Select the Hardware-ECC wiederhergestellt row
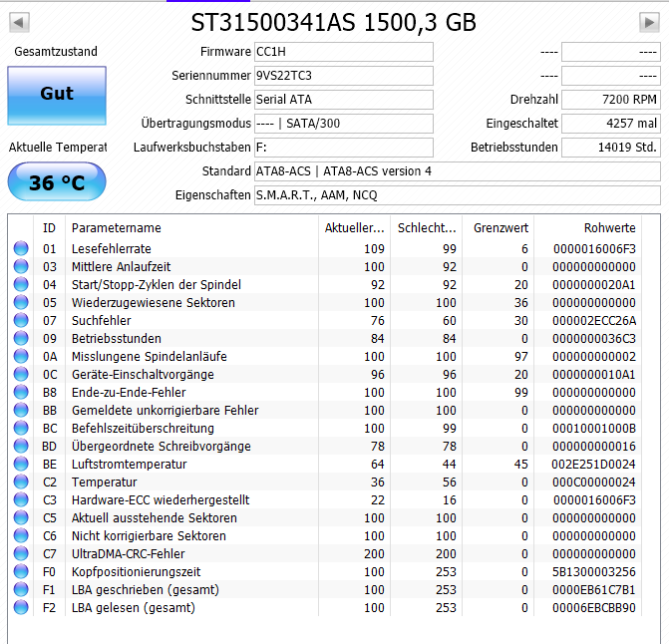The image size is (669, 644). coord(325,499)
